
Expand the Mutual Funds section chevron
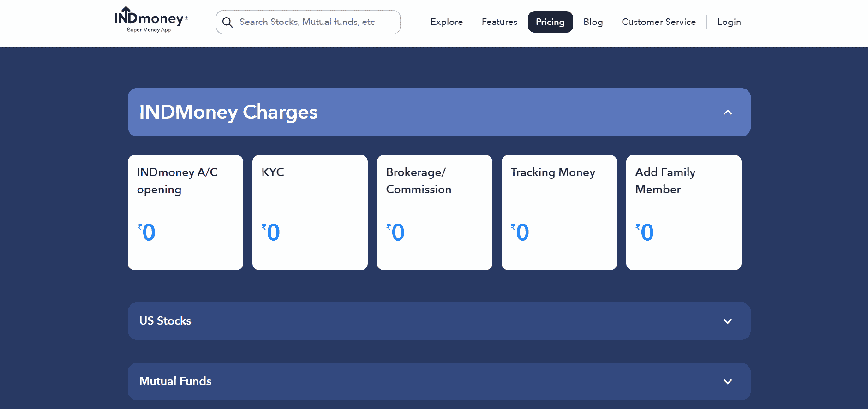[x=728, y=382]
